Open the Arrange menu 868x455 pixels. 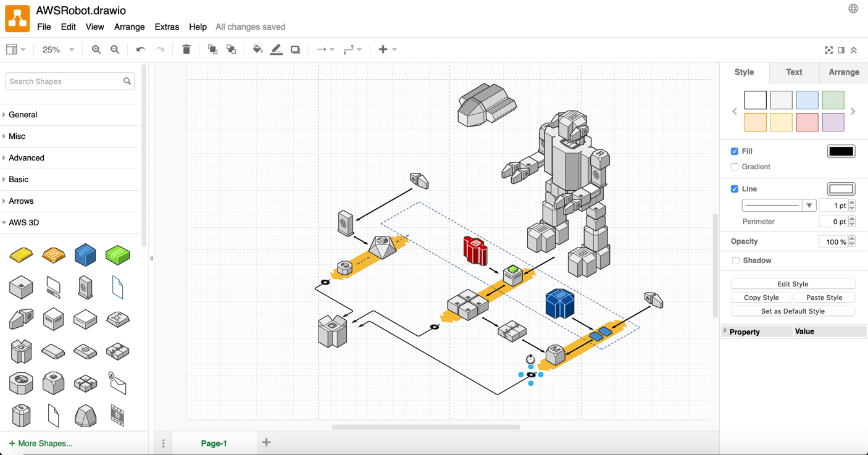click(x=129, y=27)
